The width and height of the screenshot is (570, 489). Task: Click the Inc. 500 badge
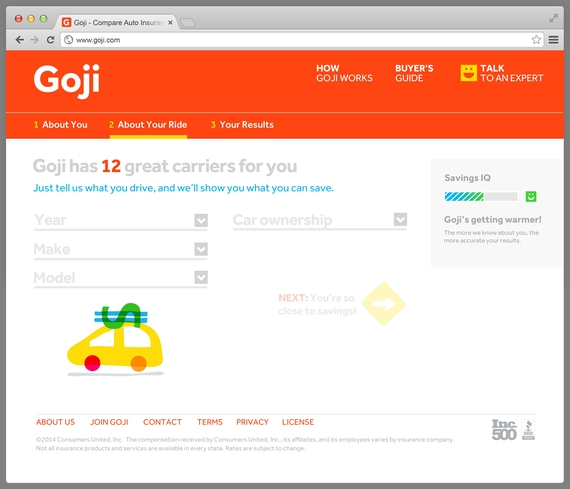coord(504,430)
